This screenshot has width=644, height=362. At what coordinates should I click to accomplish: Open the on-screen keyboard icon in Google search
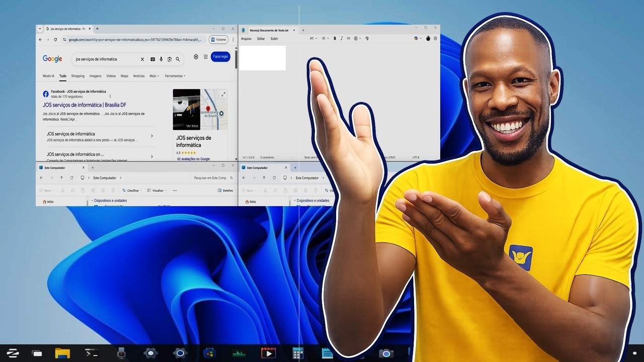tap(152, 59)
